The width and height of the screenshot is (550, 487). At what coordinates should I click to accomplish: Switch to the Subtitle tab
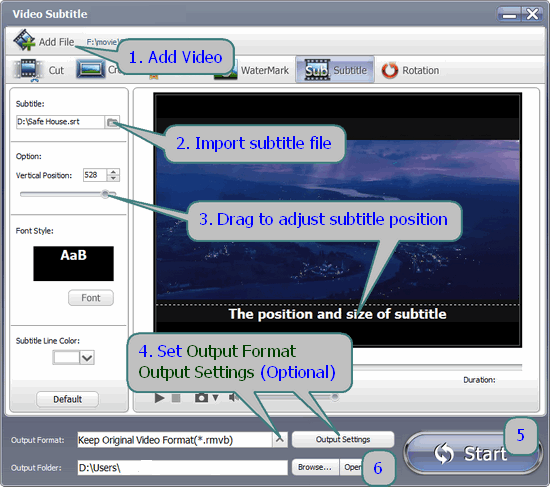(335, 69)
